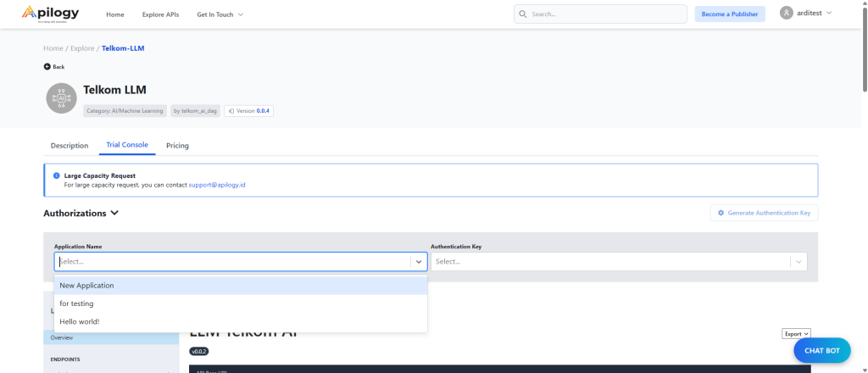This screenshot has height=373, width=868.
Task: Expand the Get In Touch menu
Action: tap(220, 14)
